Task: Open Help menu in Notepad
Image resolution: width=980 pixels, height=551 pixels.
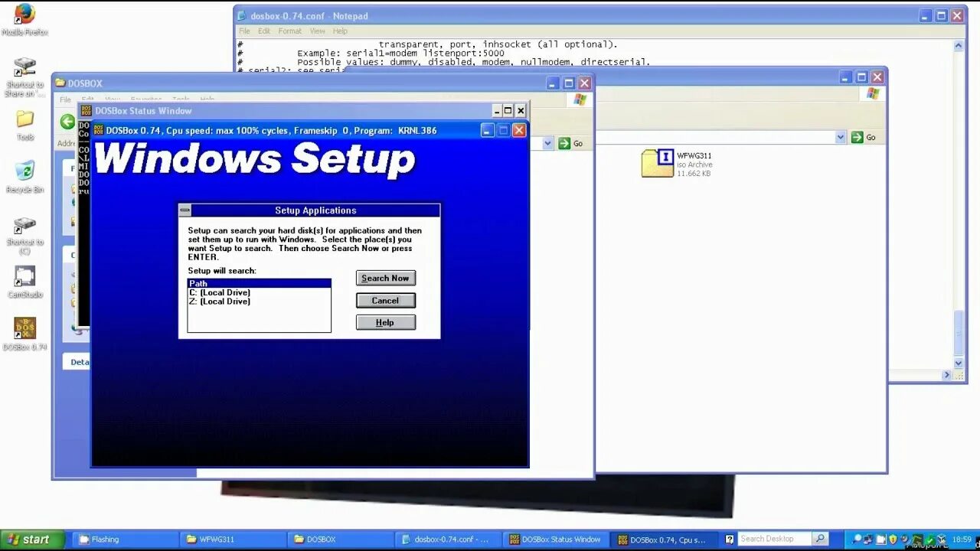Action: [x=340, y=31]
